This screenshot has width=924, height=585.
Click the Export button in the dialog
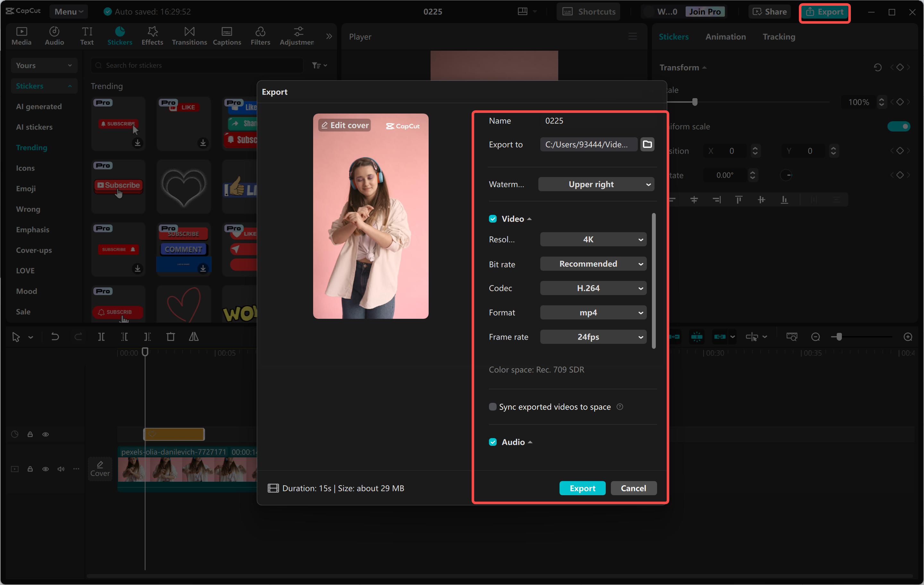click(582, 488)
